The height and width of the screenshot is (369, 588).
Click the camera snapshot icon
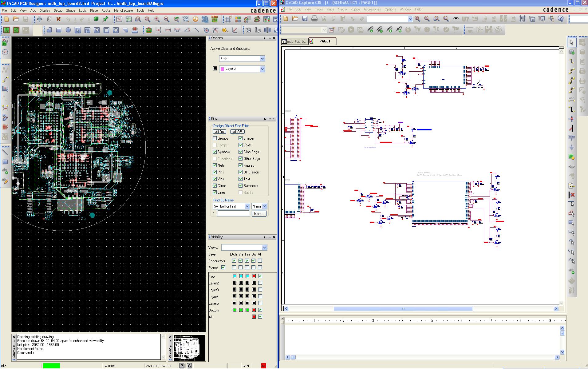coord(248,30)
